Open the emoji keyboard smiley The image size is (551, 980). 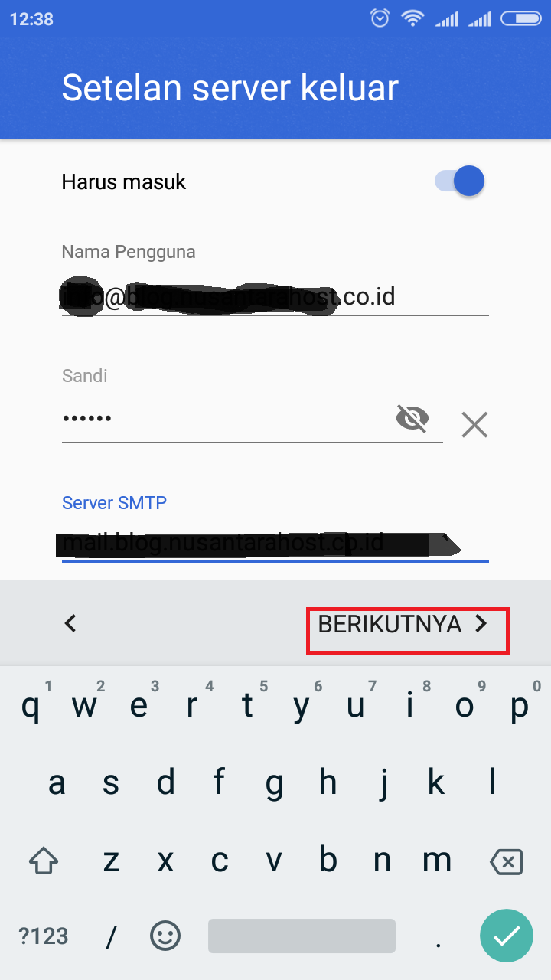[165, 935]
